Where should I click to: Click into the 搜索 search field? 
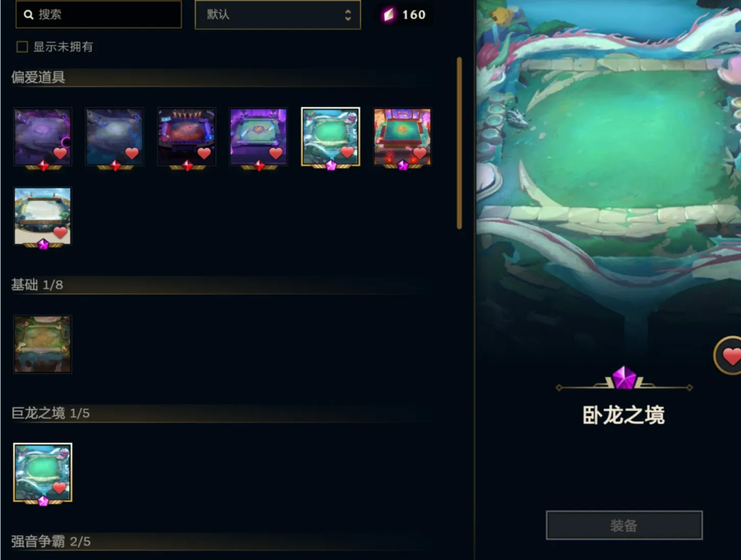coord(98,14)
